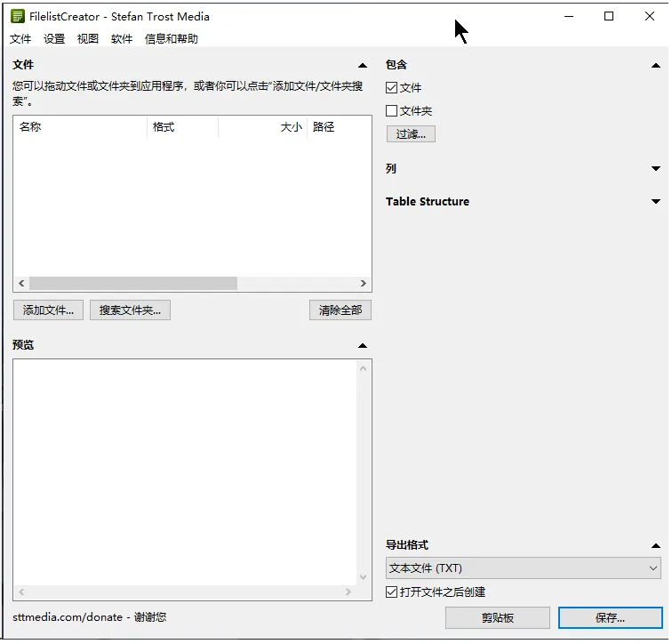The width and height of the screenshot is (672, 644).
Task: Click inside the empty preview text area
Action: coord(185,471)
